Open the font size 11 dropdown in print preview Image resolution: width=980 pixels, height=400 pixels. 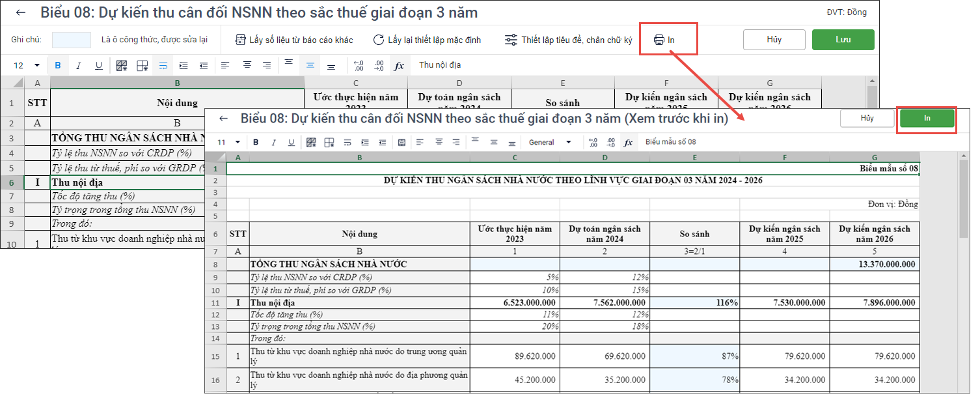(x=238, y=142)
